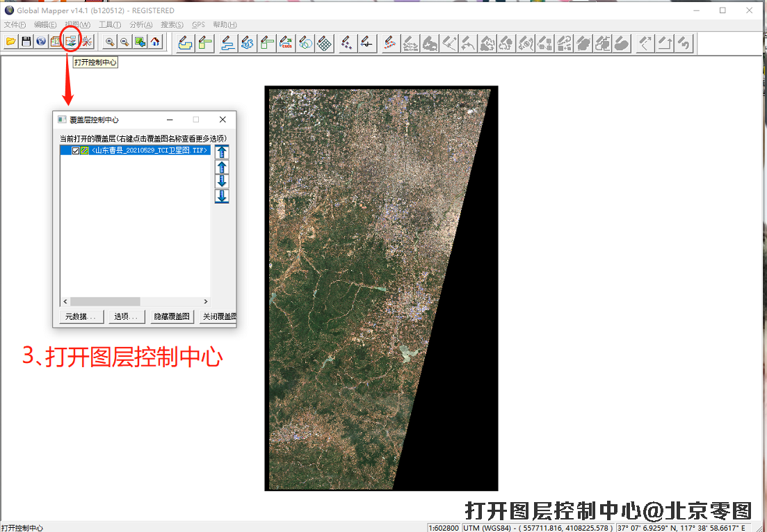Open the Configuration tools icon

click(x=87, y=42)
